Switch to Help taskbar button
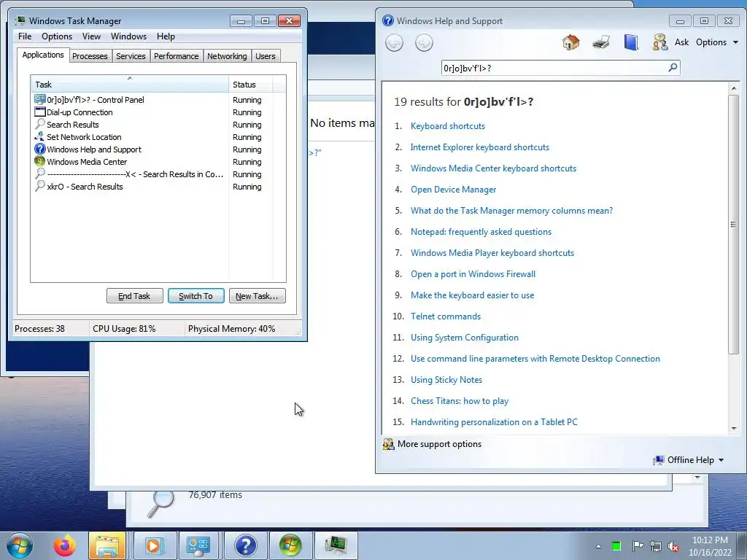The image size is (747, 560). tap(245, 545)
